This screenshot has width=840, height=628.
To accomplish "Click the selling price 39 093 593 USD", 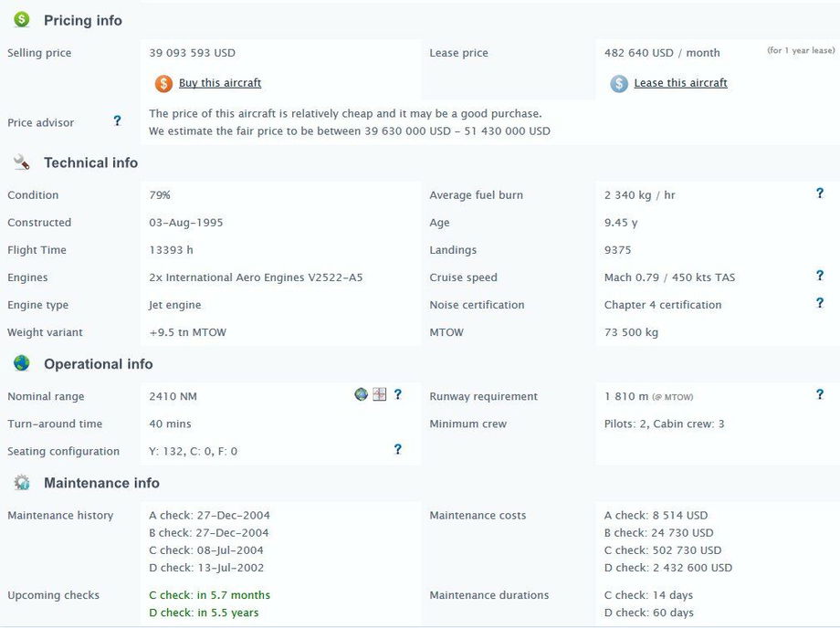I will click(193, 53).
